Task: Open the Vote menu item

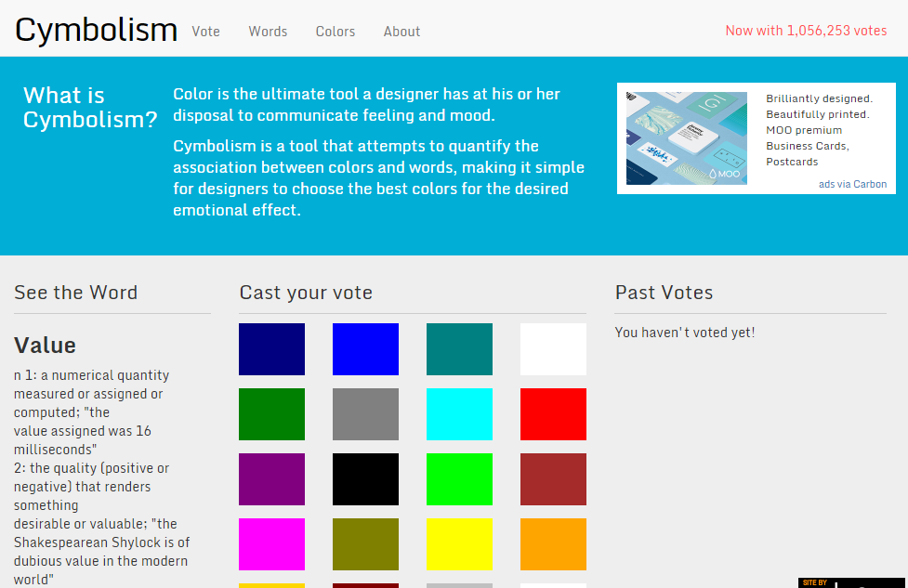Action: [206, 32]
